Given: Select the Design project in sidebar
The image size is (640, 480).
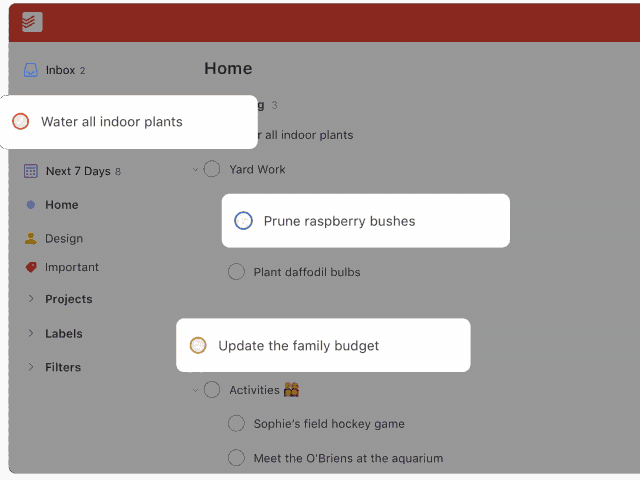Looking at the screenshot, I should pyautogui.click(x=64, y=238).
